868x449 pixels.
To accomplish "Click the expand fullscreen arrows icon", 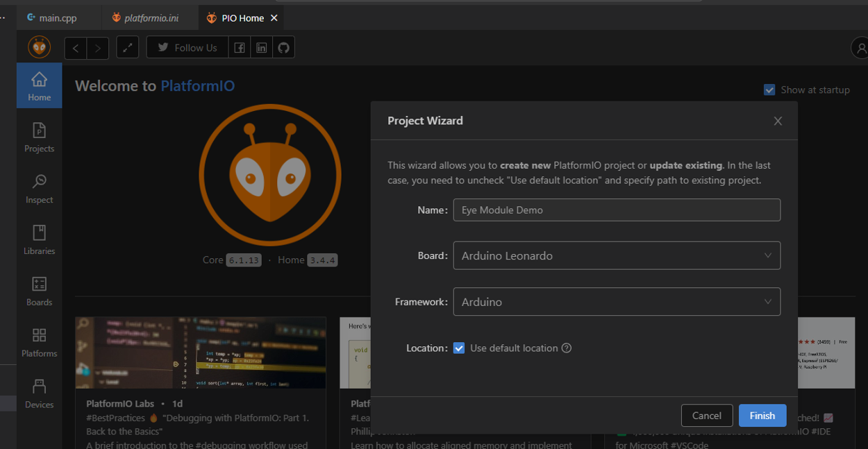I will click(127, 48).
